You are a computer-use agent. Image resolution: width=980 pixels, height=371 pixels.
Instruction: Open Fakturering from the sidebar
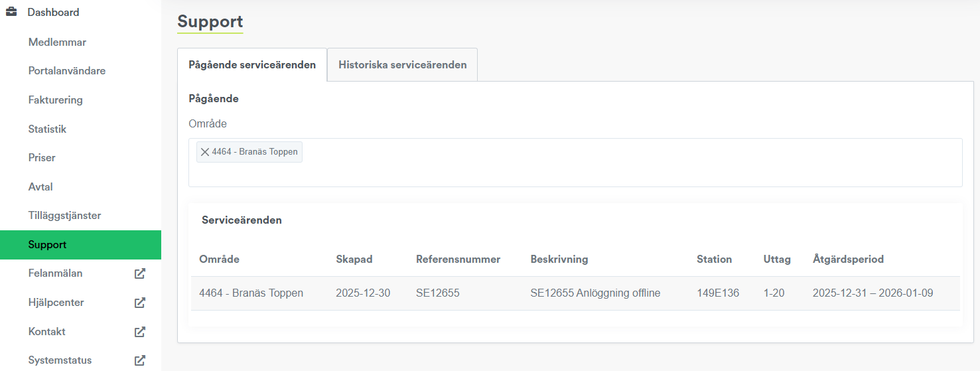[x=55, y=100]
